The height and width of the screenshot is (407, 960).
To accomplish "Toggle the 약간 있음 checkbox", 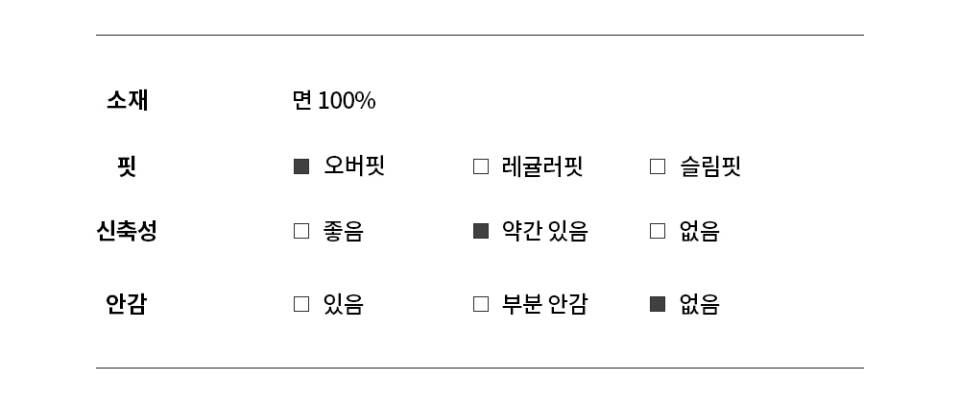I will (x=481, y=232).
